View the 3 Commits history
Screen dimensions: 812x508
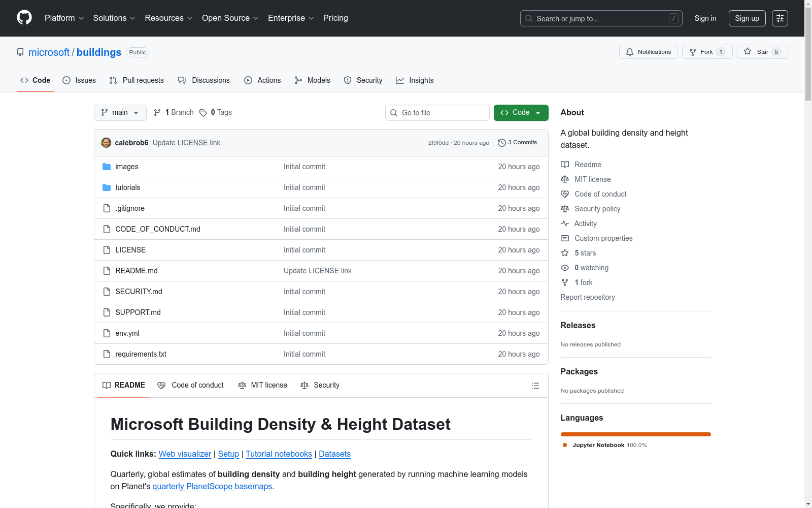tap(518, 143)
